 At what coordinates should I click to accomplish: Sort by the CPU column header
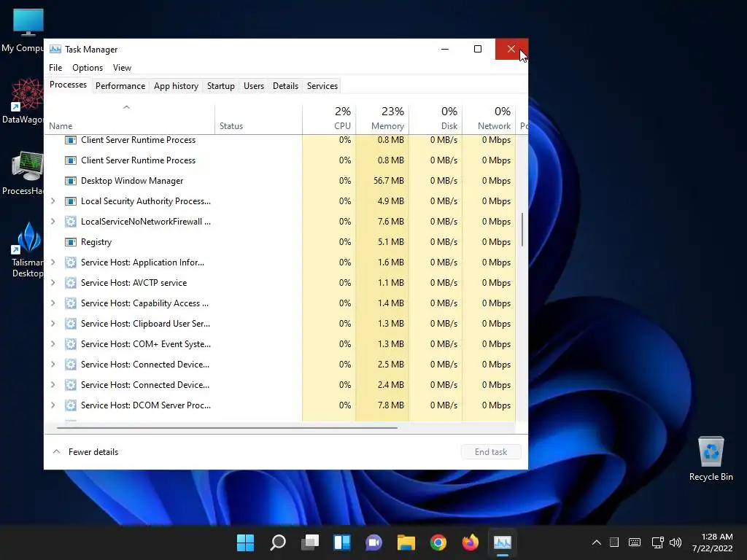click(329, 119)
